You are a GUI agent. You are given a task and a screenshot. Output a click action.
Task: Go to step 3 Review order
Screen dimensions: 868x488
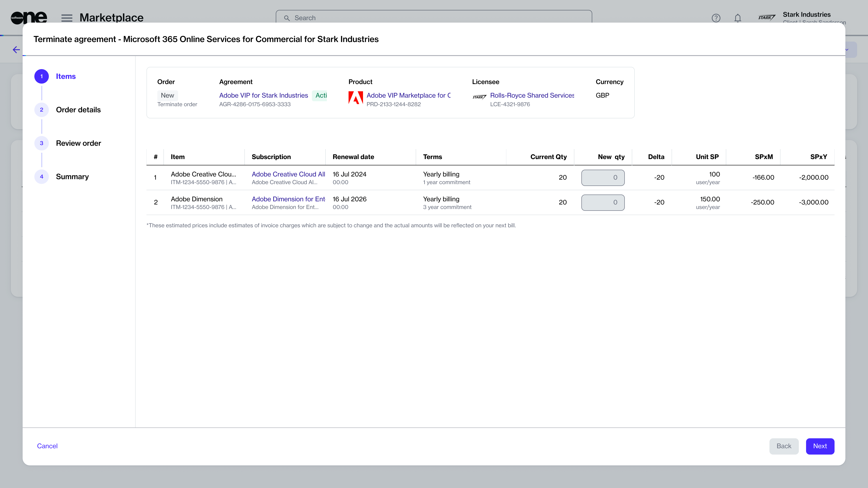(78, 143)
